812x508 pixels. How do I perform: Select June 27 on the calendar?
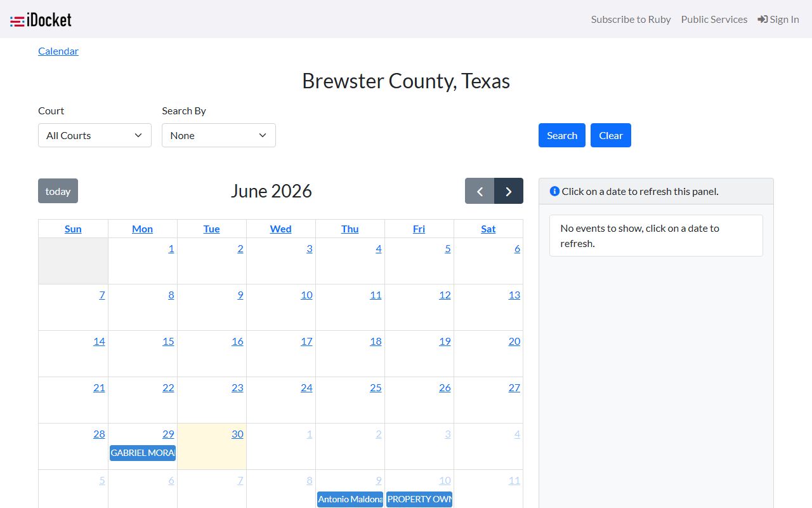pos(514,387)
